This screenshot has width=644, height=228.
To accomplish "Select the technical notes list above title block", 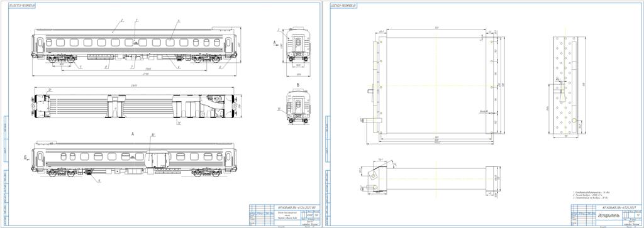I will pyautogui.click(x=588, y=195).
